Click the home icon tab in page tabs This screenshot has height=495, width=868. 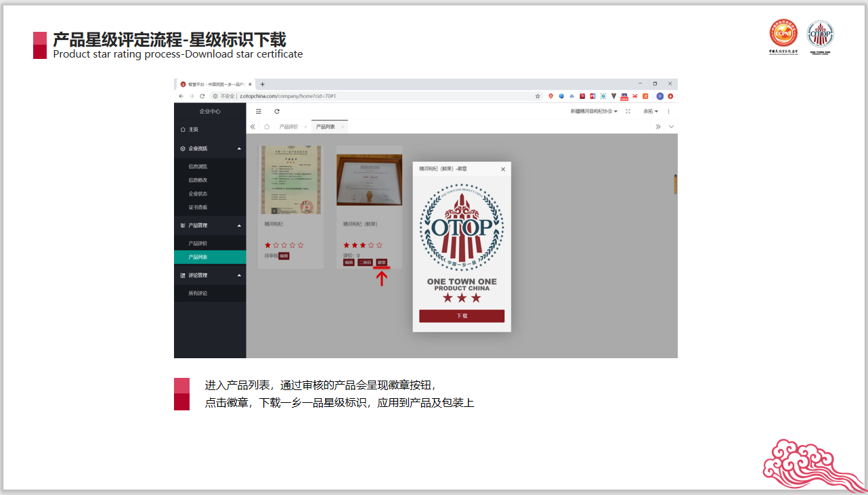(267, 127)
